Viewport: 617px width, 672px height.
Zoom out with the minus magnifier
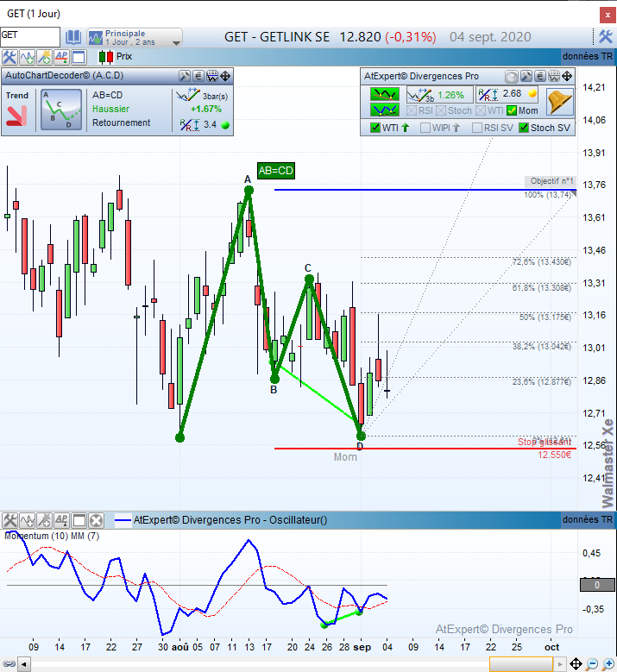(x=592, y=664)
